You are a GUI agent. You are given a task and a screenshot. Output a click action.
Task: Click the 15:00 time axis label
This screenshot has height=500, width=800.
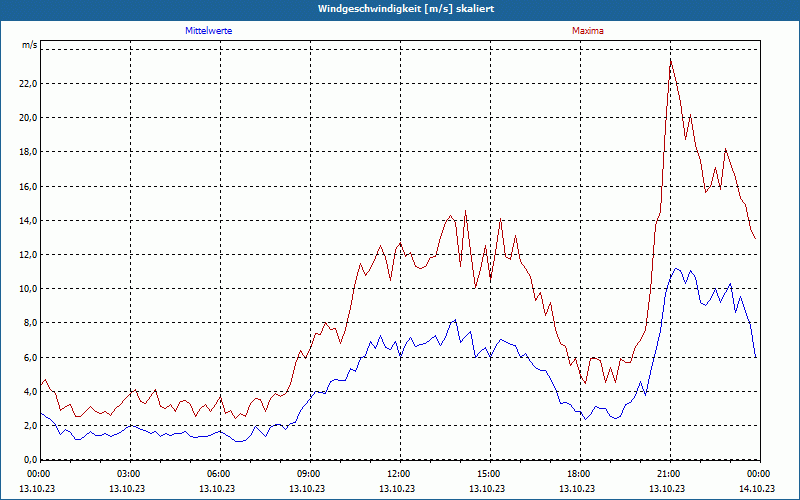pos(491,474)
